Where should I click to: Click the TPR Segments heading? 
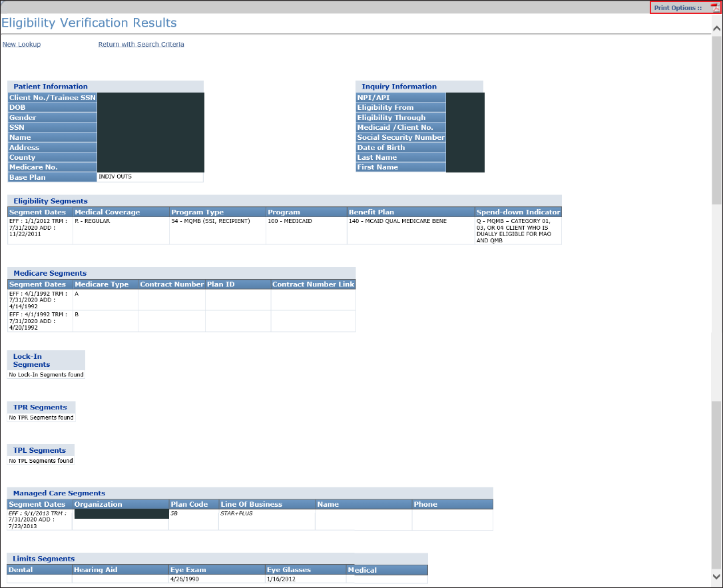(x=40, y=408)
